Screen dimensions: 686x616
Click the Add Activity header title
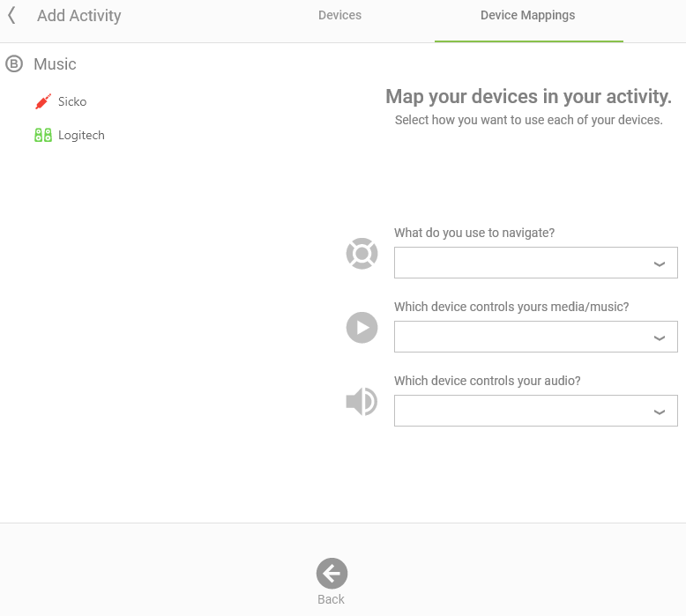click(79, 15)
